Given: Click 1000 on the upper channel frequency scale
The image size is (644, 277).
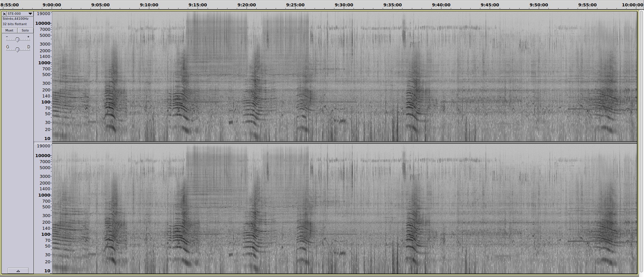Looking at the screenshot, I should pos(44,63).
